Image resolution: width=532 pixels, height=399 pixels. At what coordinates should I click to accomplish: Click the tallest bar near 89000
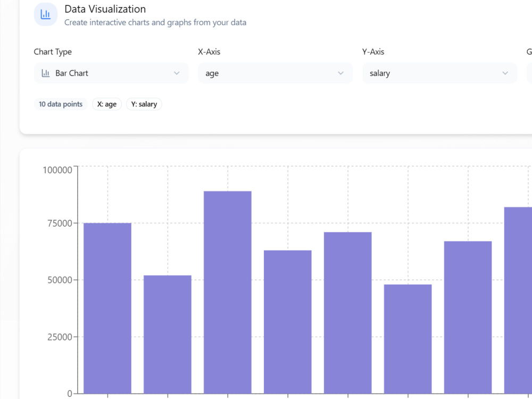click(x=227, y=292)
